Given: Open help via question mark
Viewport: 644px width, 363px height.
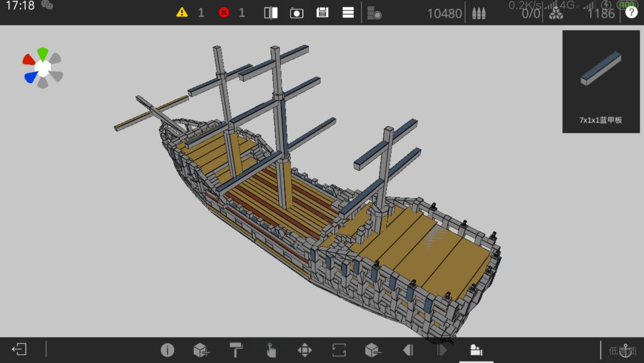Looking at the screenshot, I should (631, 13).
